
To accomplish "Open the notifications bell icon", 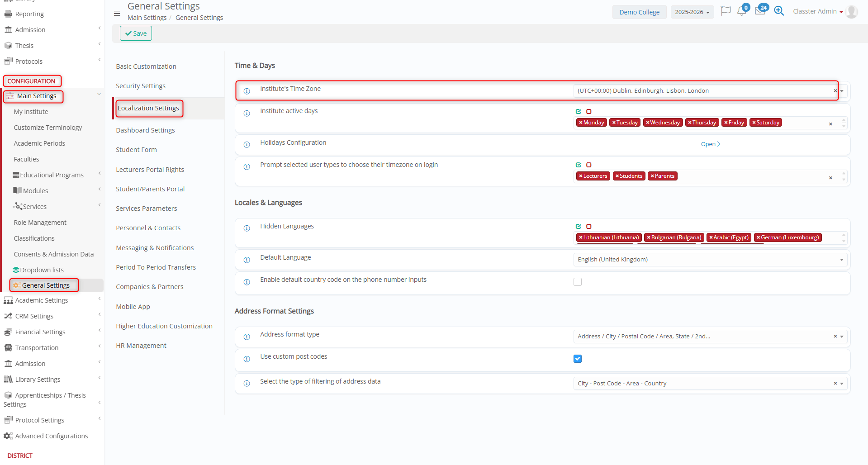I will click(x=741, y=11).
